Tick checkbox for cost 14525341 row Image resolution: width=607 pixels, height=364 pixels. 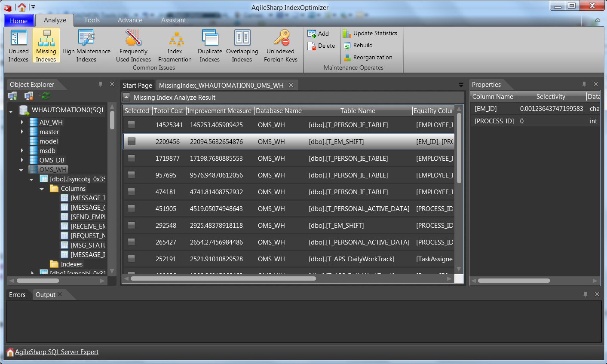(132, 125)
